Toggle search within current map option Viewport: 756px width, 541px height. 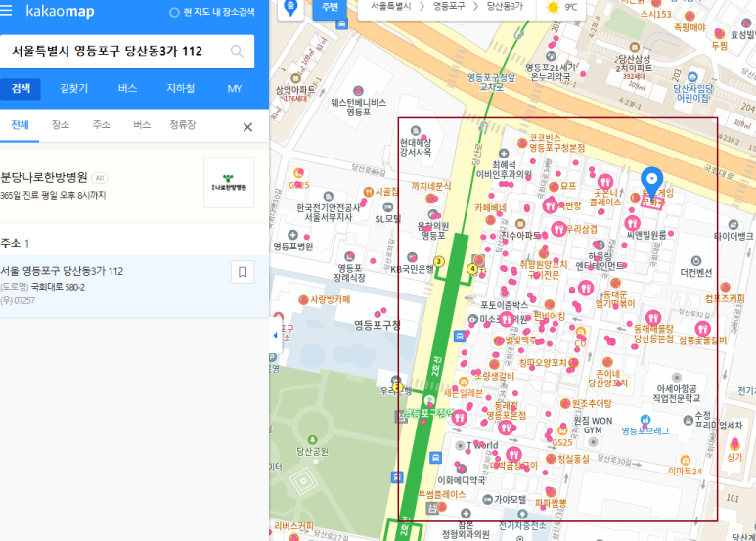212,12
